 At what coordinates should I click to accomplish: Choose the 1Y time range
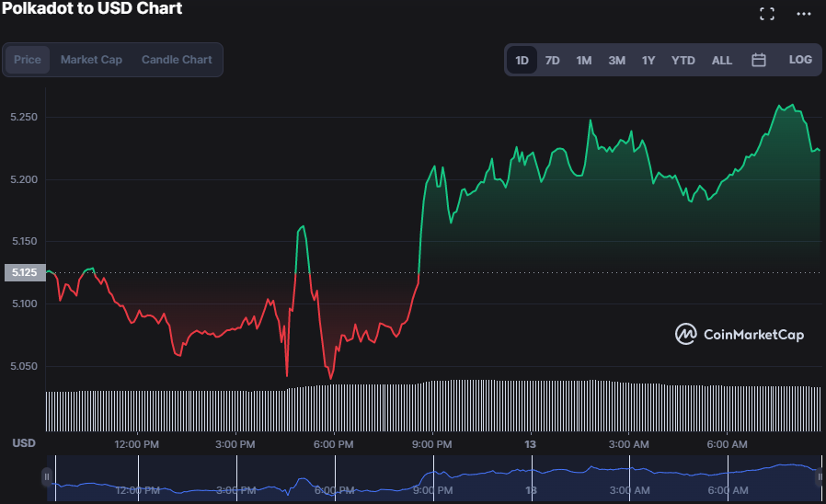click(648, 61)
